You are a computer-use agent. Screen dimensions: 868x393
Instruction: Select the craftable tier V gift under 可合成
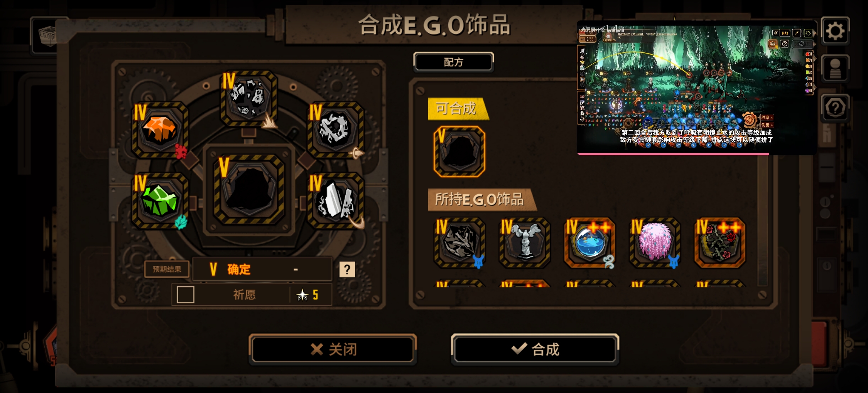(459, 152)
